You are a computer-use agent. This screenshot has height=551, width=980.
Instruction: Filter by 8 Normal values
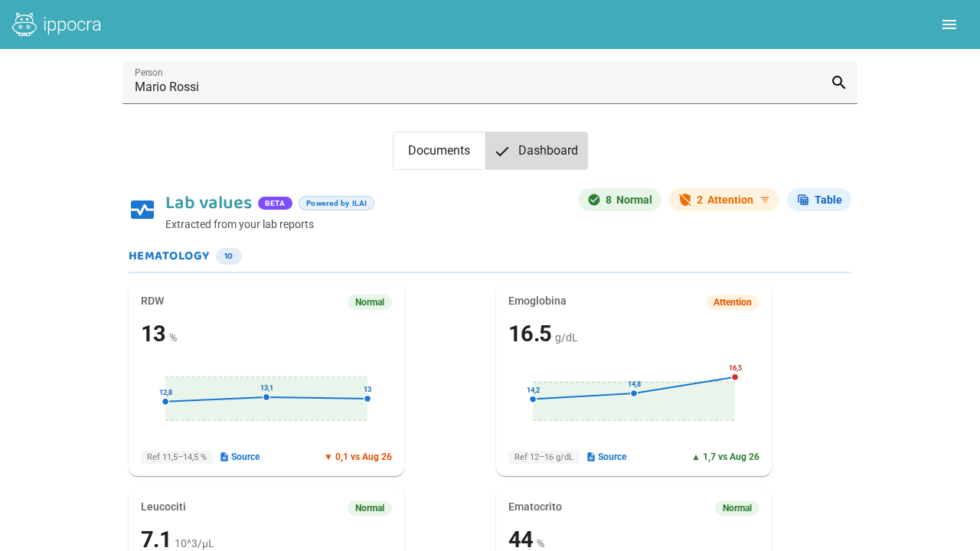pos(619,200)
